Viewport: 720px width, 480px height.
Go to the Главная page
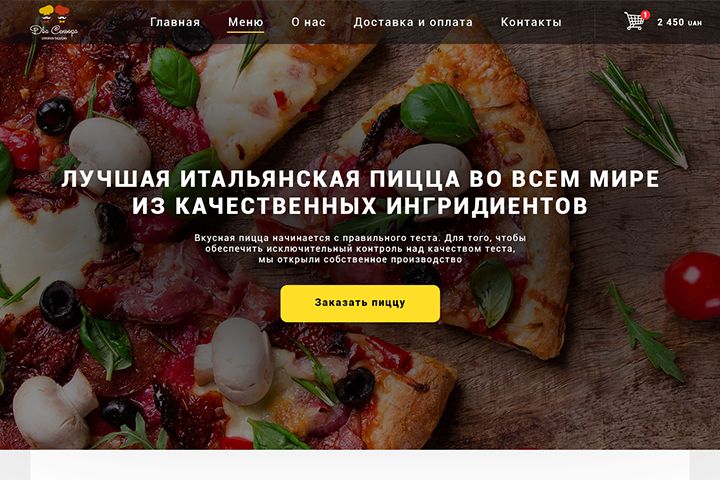(x=175, y=22)
